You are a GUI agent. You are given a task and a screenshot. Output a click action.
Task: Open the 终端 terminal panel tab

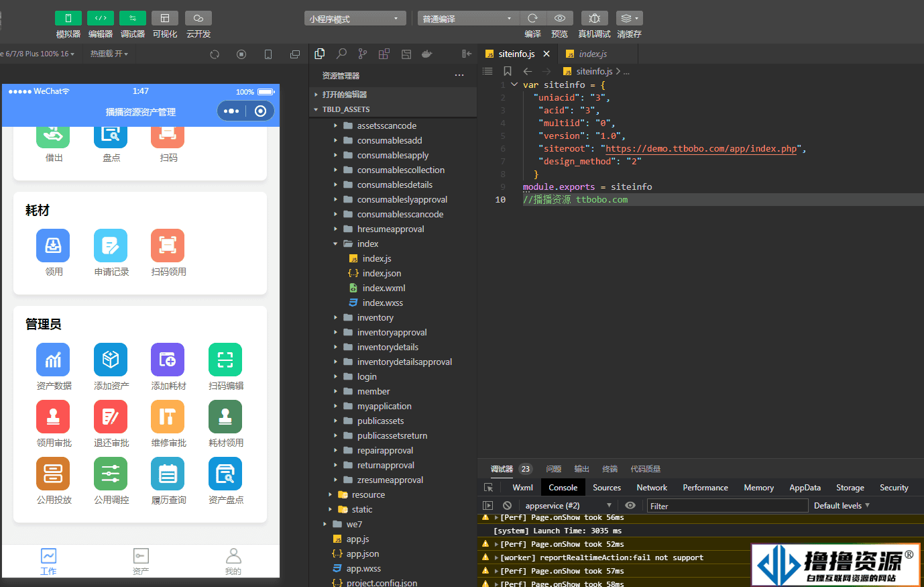(610, 469)
